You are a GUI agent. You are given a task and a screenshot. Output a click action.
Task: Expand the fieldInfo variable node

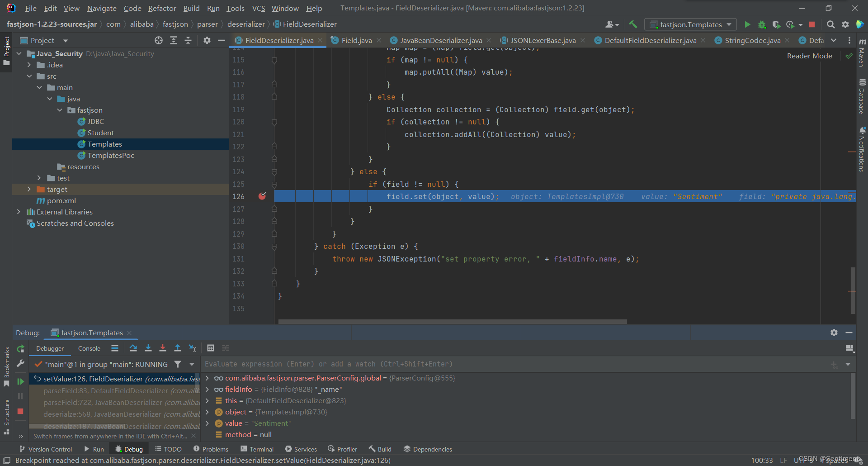pyautogui.click(x=207, y=389)
